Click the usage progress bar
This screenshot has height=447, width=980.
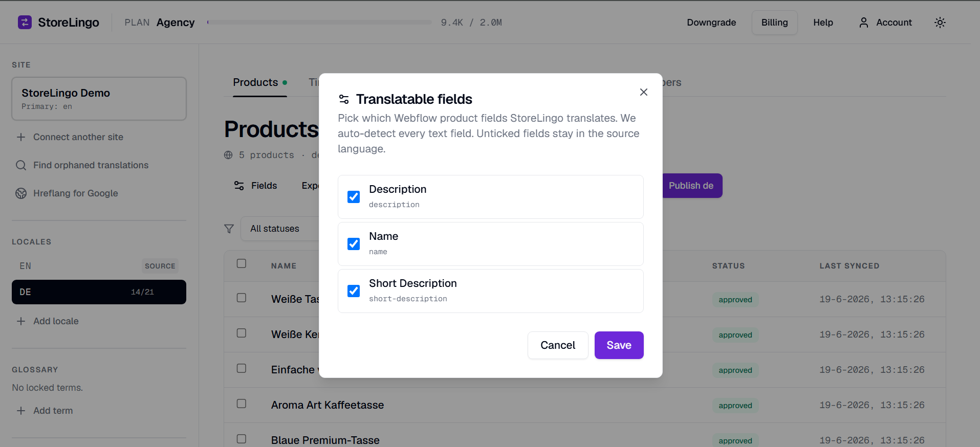tap(319, 23)
